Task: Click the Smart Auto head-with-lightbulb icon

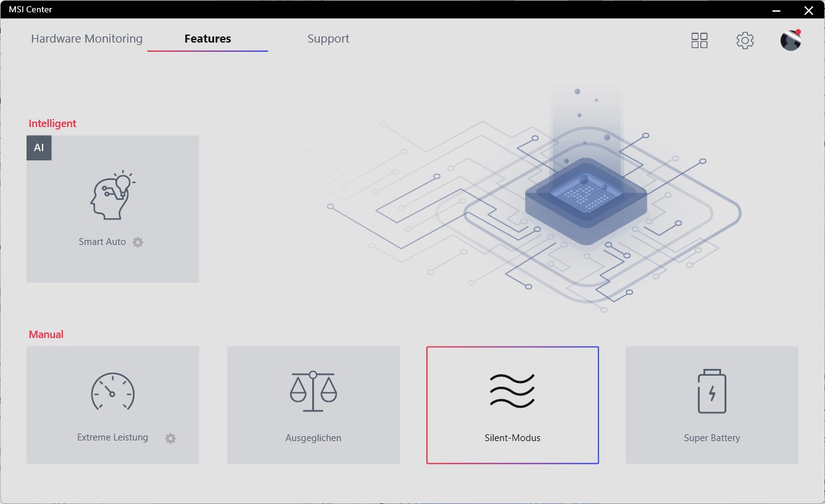Action: tap(112, 196)
